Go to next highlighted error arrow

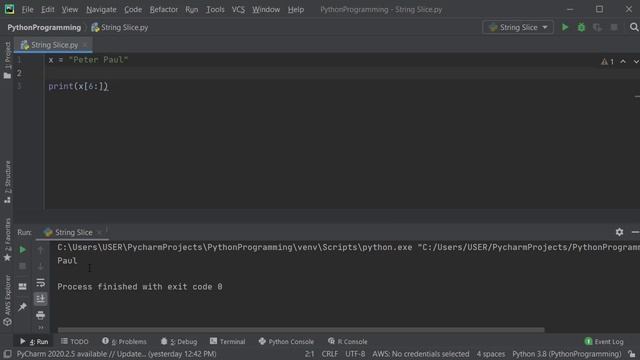[x=636, y=62]
